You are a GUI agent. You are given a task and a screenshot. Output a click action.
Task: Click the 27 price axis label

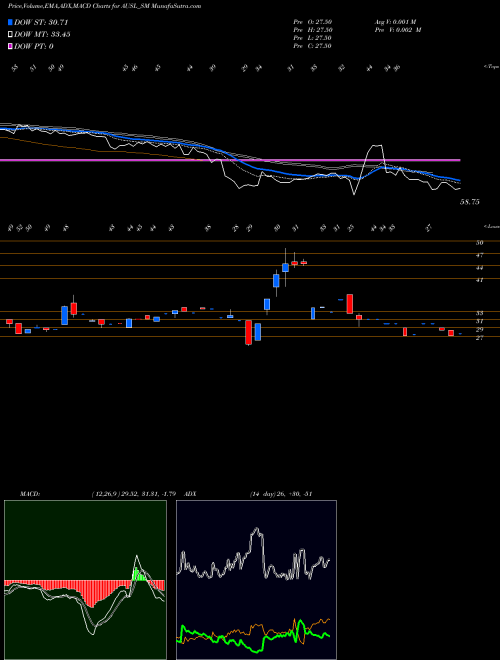(x=480, y=338)
